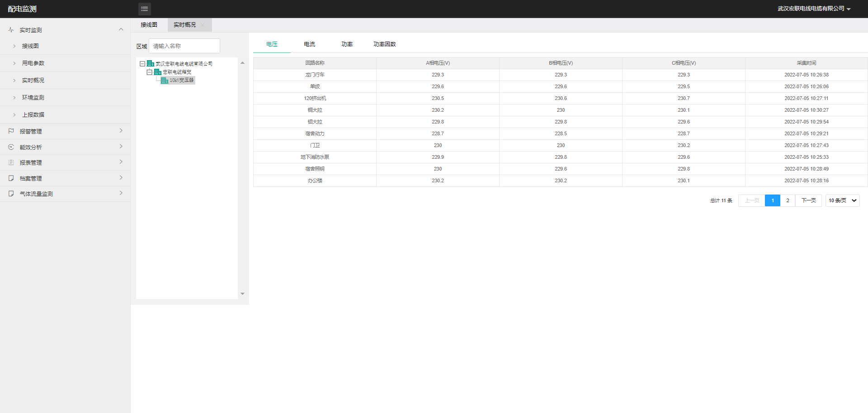Click the 铝大拉 row name
This screenshot has width=868, height=413.
[315, 122]
